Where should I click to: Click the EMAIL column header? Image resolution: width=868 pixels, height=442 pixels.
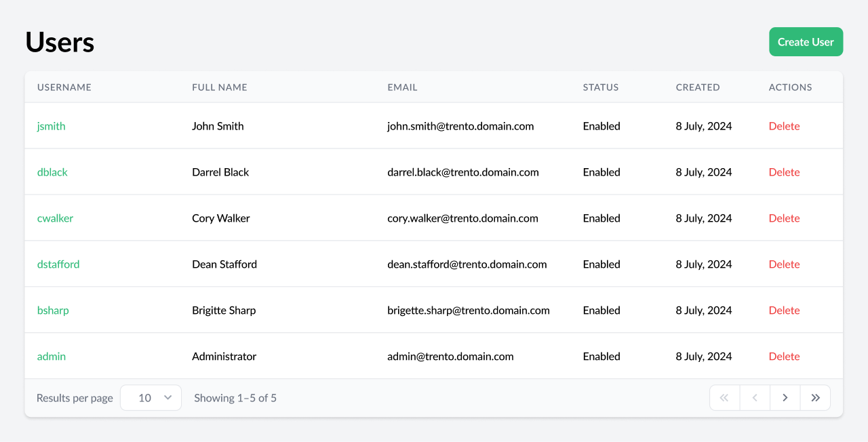pyautogui.click(x=403, y=87)
